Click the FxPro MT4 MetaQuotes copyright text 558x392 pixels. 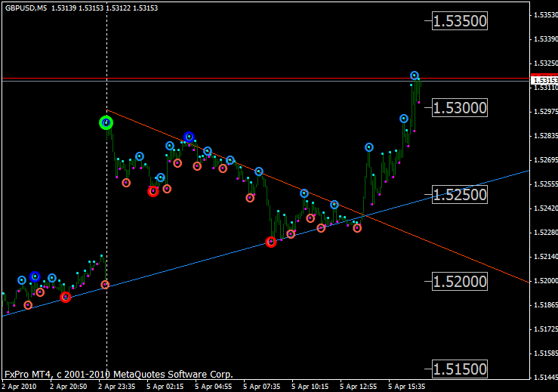[119, 375]
